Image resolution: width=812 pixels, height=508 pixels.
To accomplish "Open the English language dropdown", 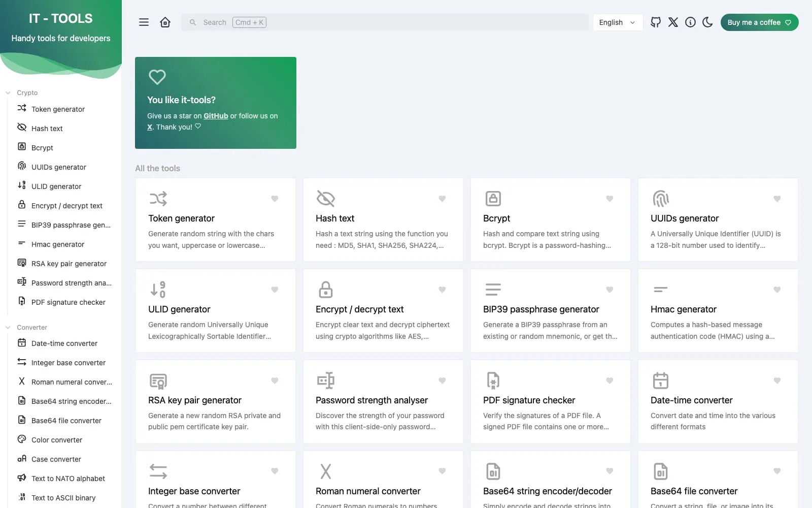I will coord(618,22).
